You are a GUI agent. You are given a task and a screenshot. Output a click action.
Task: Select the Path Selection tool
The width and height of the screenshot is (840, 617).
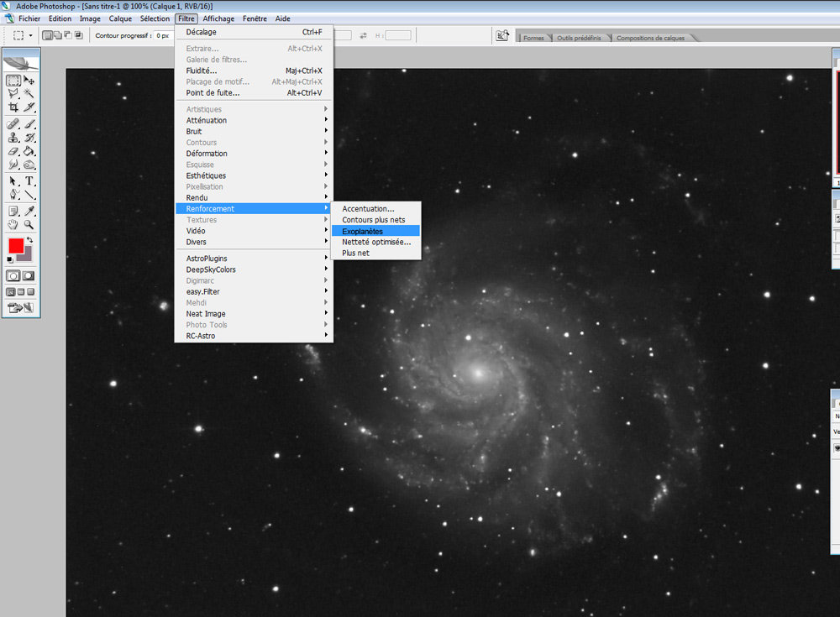coord(13,181)
